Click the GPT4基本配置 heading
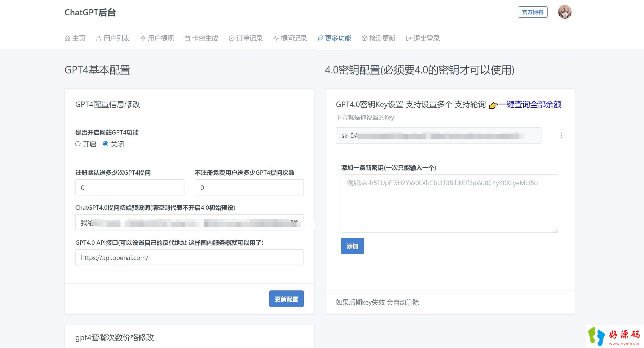Viewport: 644px width, 348px height. (x=97, y=70)
